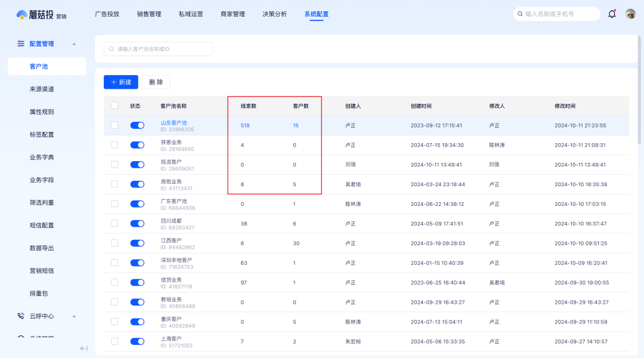Turn off the 四川成都 status switch
Viewport: 644px width, 358px height.
click(137, 224)
